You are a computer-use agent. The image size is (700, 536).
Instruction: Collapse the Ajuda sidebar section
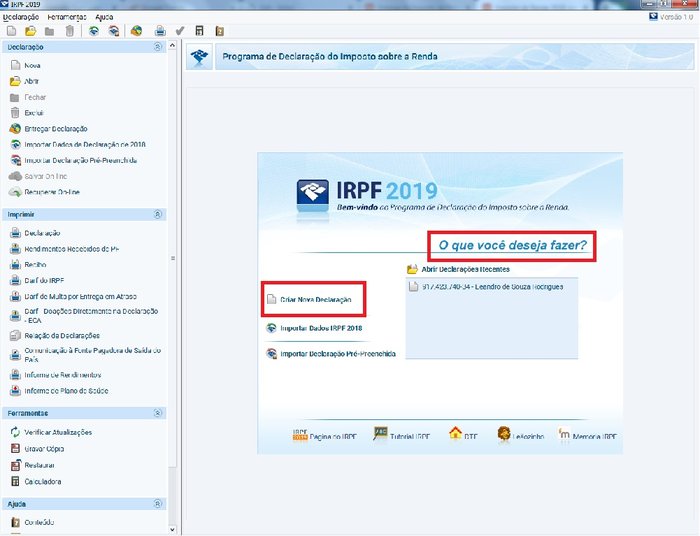pos(158,504)
